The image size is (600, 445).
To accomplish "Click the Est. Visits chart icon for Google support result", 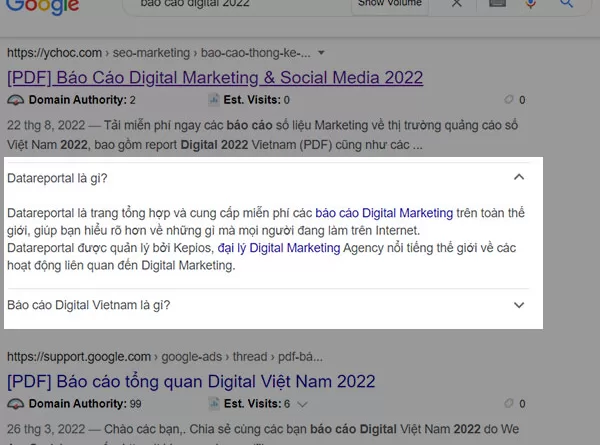I will 214,404.
